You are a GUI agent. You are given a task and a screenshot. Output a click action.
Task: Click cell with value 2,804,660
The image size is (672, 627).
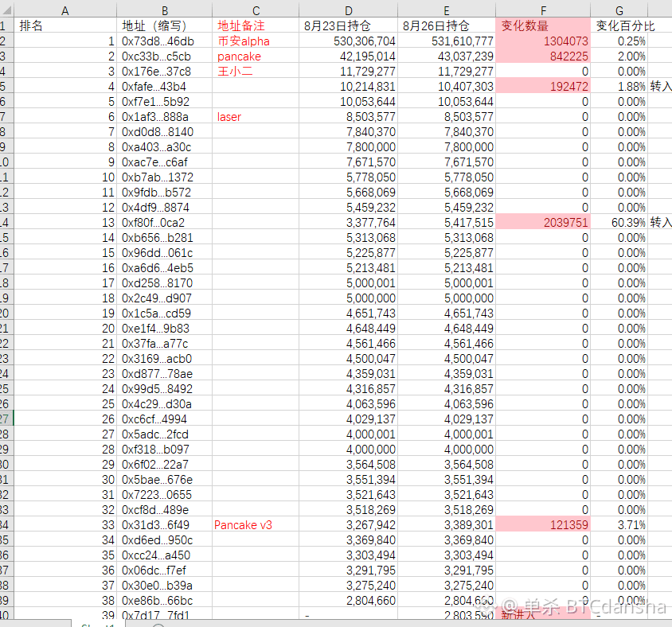pyautogui.click(x=349, y=601)
